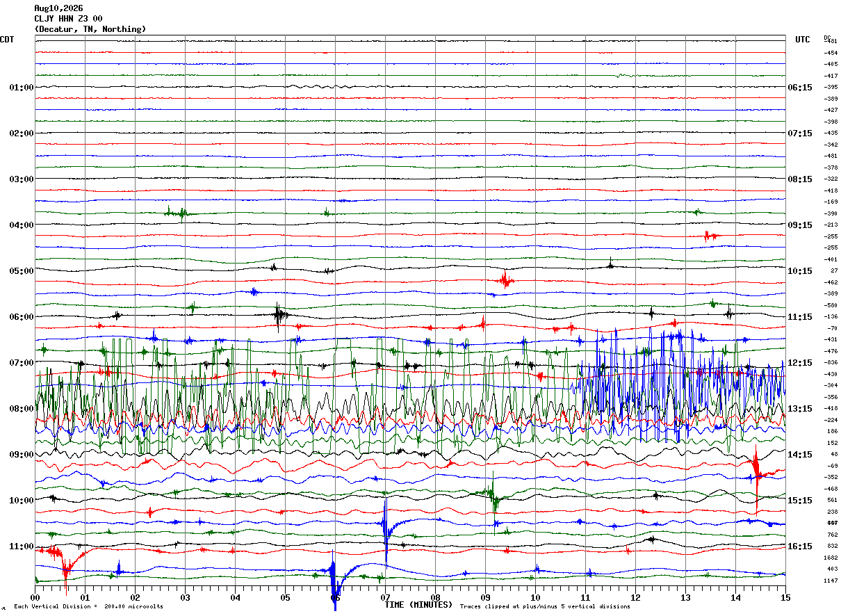The height and width of the screenshot is (616, 841).
Task: Click the red spike near minute 14
Action: pos(756,480)
